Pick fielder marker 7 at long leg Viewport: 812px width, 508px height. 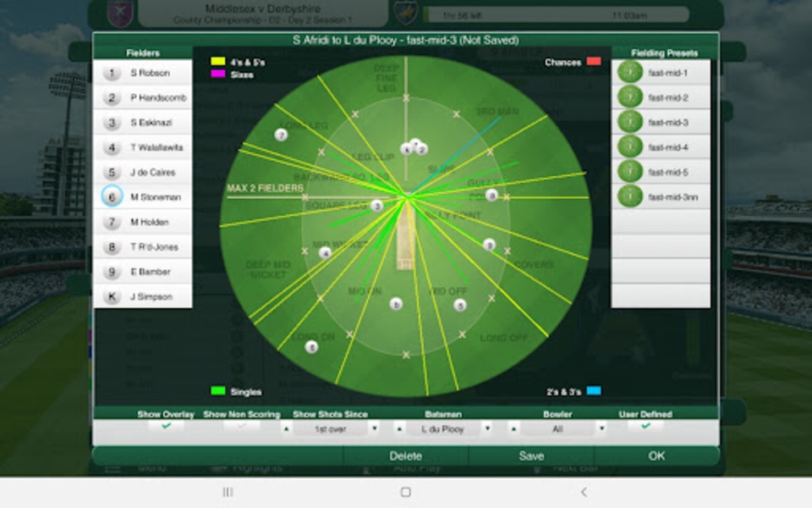[281, 135]
